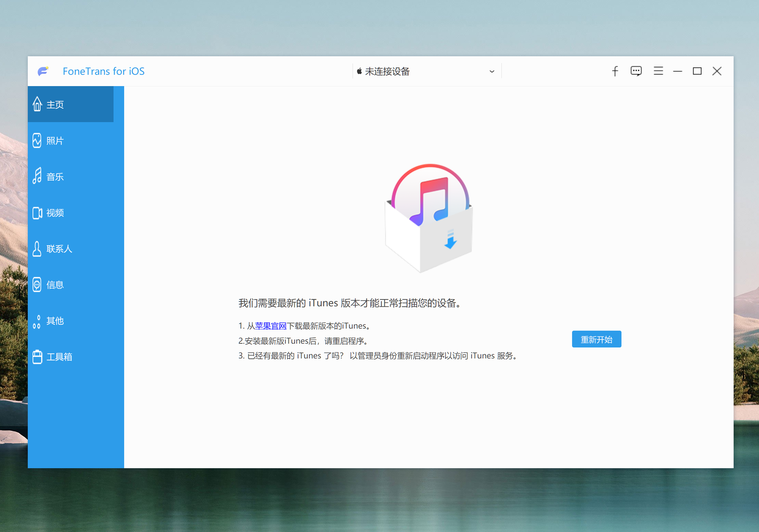The width and height of the screenshot is (759, 532).
Task: Click the iTunes download box illustration
Action: pos(429,218)
